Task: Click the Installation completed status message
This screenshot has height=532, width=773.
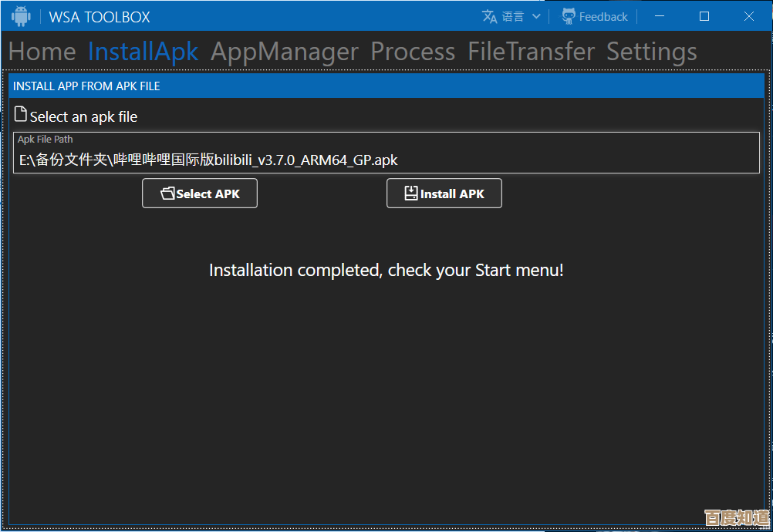Action: [x=386, y=271]
